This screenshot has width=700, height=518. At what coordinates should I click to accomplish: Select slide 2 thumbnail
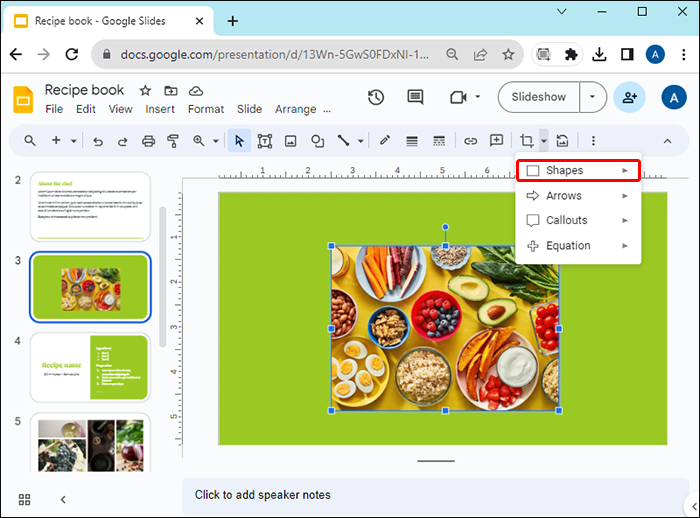(90, 207)
